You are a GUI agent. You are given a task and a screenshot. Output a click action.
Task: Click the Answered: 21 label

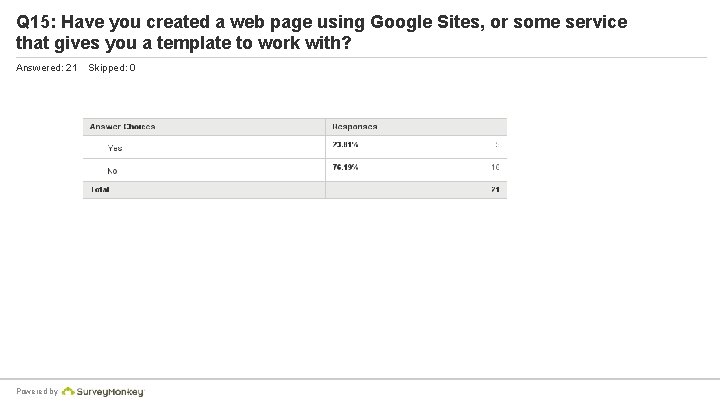coord(46,68)
